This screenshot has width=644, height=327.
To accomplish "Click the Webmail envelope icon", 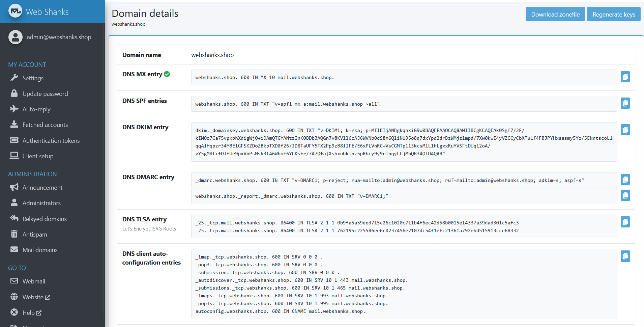I will coord(14,281).
